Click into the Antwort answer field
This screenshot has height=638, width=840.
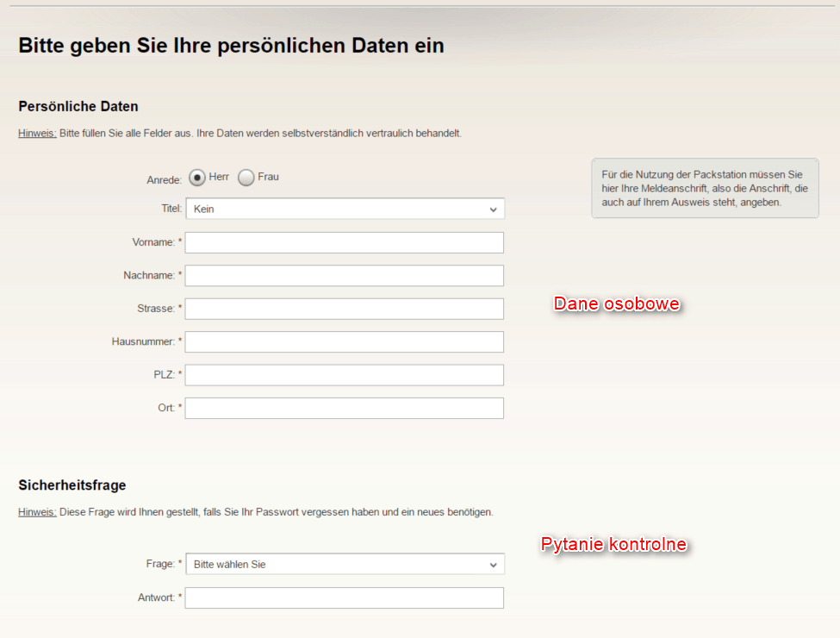coord(344,597)
